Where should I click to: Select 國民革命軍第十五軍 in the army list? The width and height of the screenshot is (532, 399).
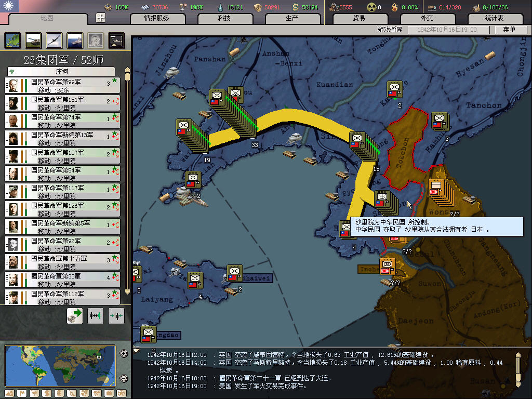coord(62,262)
